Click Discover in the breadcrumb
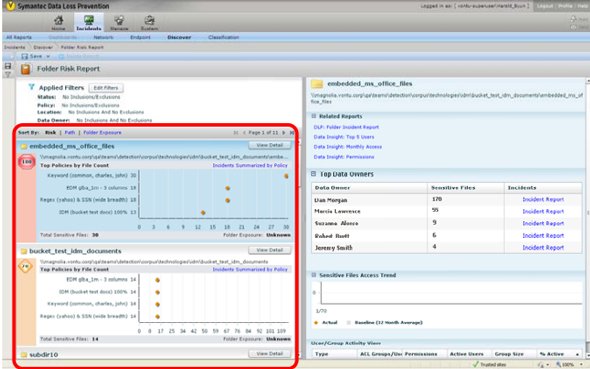Image resolution: width=590 pixels, height=369 pixels. [x=43, y=47]
